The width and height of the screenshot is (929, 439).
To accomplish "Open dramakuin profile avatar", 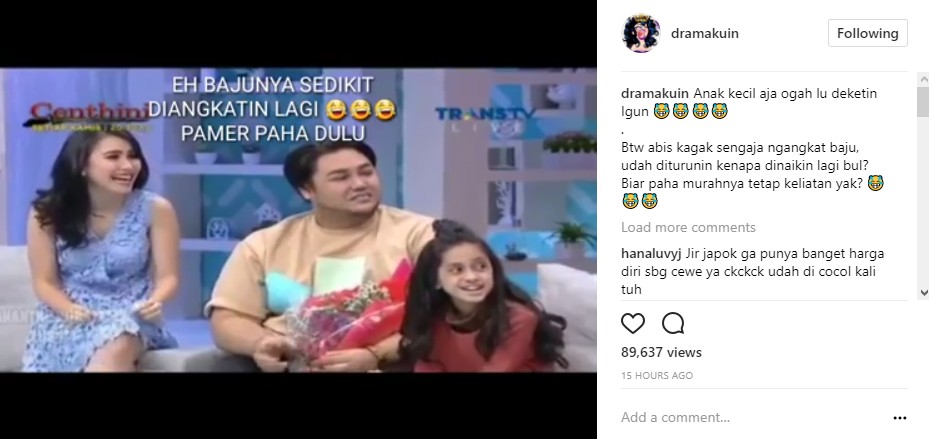I will coord(641,33).
